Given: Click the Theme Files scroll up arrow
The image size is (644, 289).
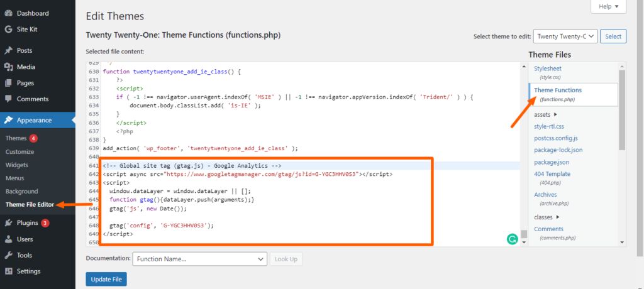Looking at the screenshot, I should 622,66.
